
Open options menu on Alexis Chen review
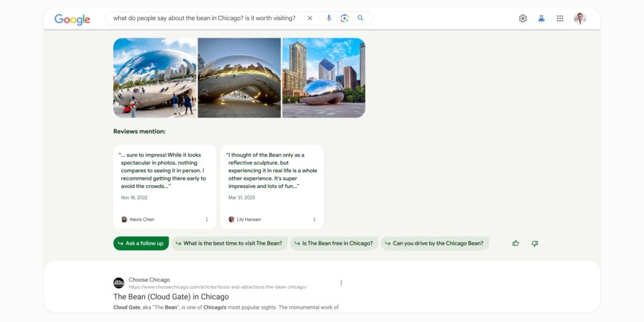point(207,219)
